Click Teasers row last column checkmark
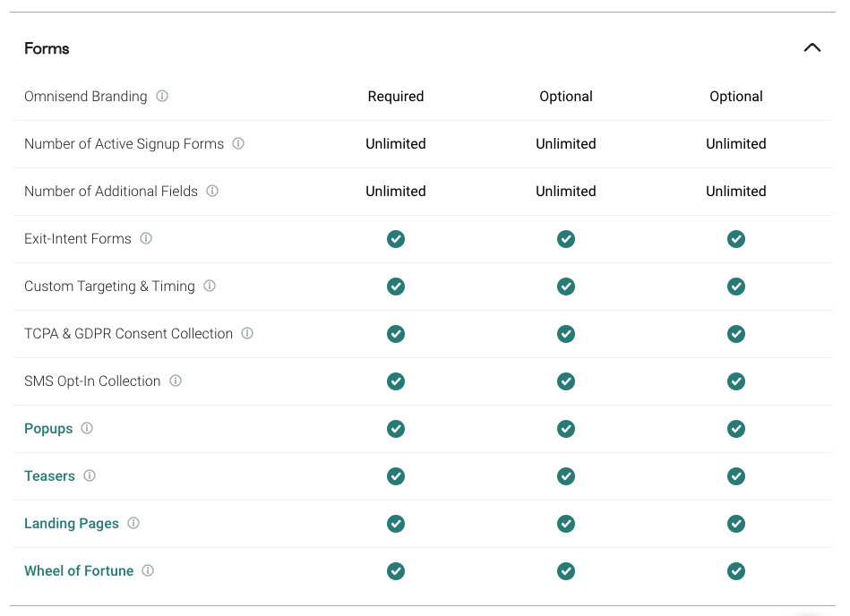Viewport: 850px width, 616px height. pyautogui.click(x=736, y=476)
